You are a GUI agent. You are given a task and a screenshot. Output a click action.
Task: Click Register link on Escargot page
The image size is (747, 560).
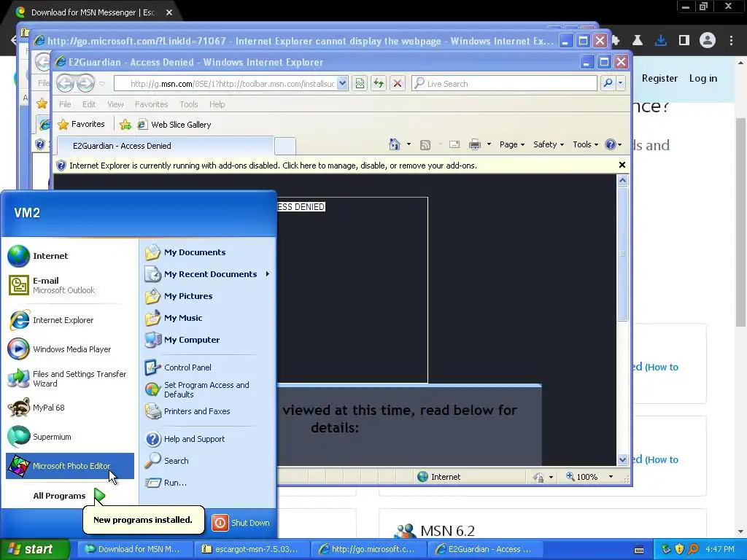(x=659, y=78)
